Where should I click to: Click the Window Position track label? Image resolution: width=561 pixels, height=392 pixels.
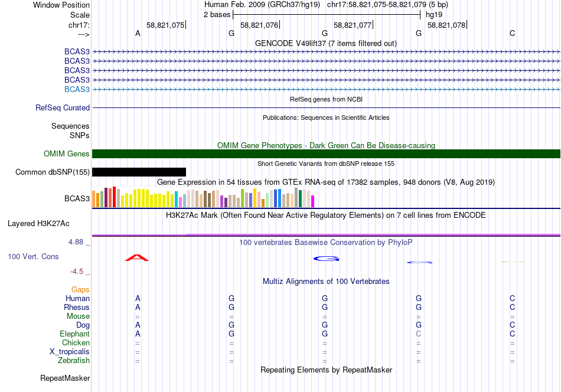[x=61, y=5]
